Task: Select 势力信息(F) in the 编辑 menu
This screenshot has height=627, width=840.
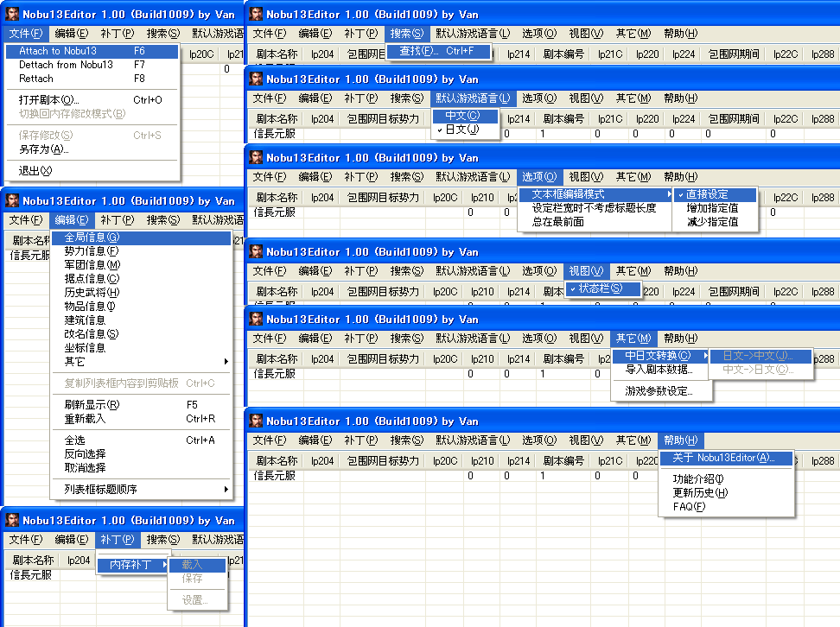Action: (142, 251)
